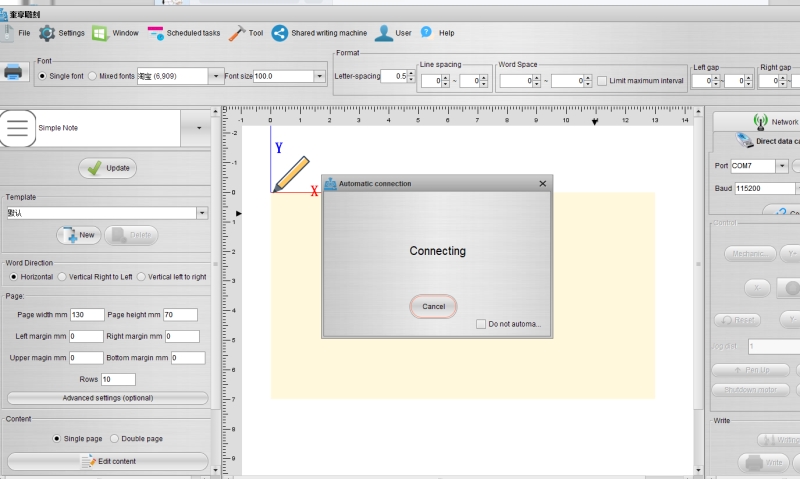Click the Page width mm field
Screen dimensions: 800x479
point(86,315)
